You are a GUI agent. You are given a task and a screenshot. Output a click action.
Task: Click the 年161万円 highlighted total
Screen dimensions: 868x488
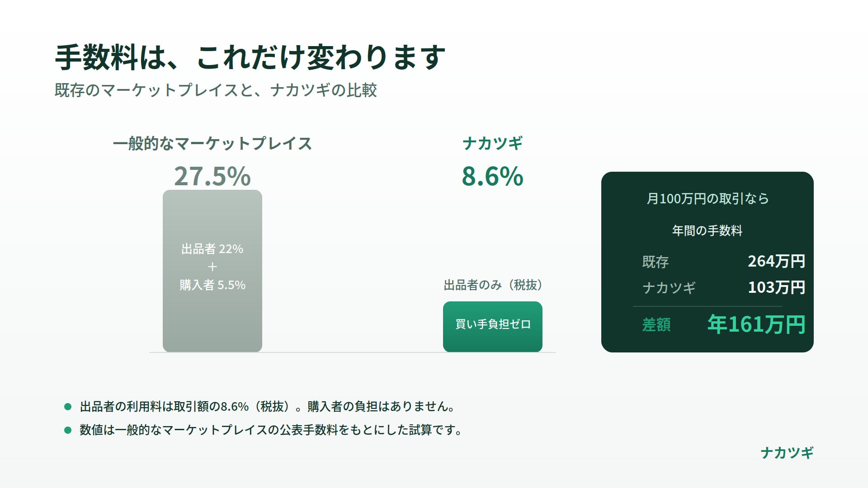click(756, 324)
